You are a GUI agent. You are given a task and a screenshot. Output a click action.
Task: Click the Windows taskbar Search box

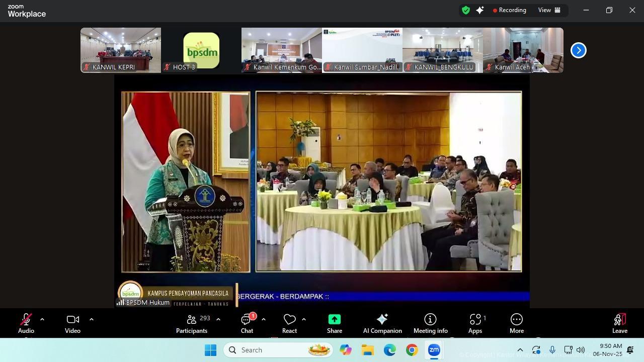point(278,350)
